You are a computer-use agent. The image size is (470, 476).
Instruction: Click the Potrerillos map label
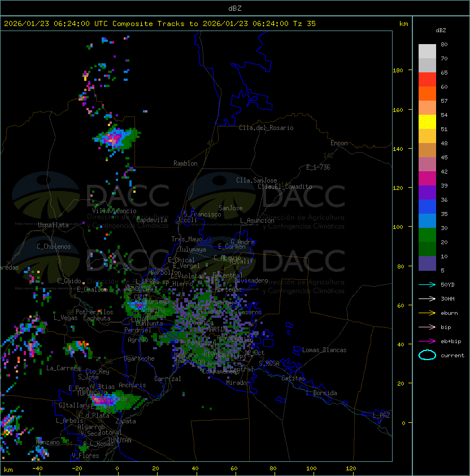(x=94, y=312)
